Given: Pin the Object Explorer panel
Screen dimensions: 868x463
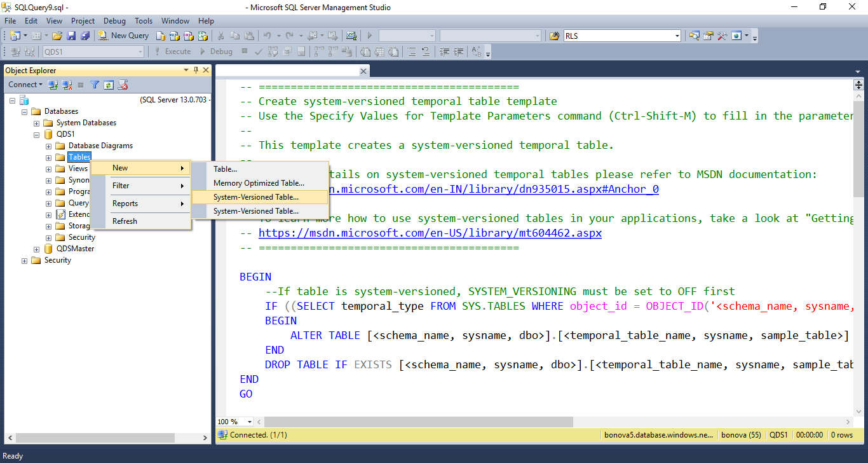Looking at the screenshot, I should pos(196,71).
